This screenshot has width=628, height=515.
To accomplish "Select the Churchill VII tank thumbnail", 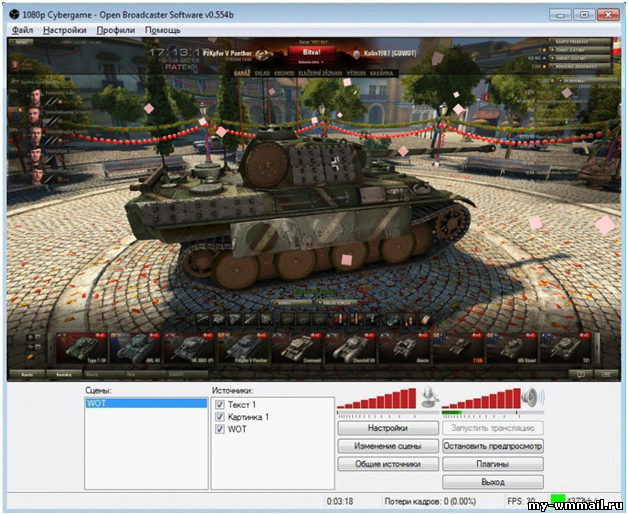I will 350,348.
